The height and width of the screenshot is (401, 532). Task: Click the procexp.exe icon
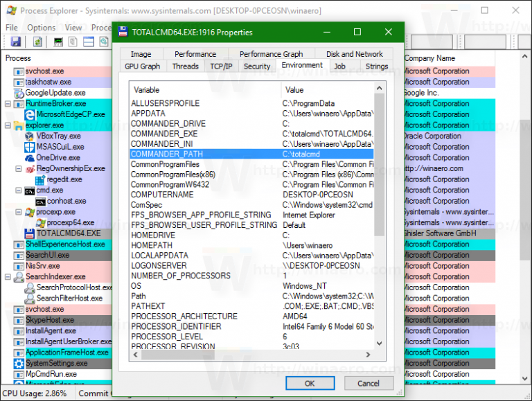30,212
